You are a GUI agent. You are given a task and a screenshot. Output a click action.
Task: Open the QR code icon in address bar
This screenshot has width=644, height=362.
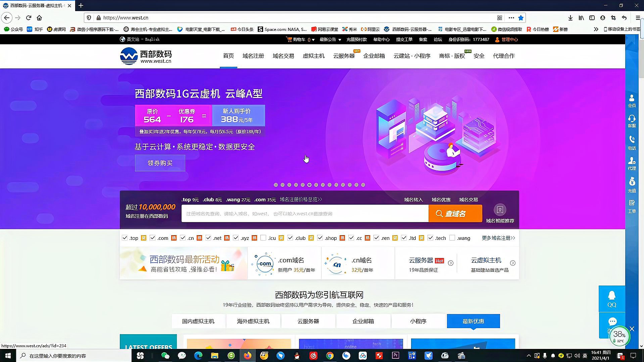pos(500,18)
